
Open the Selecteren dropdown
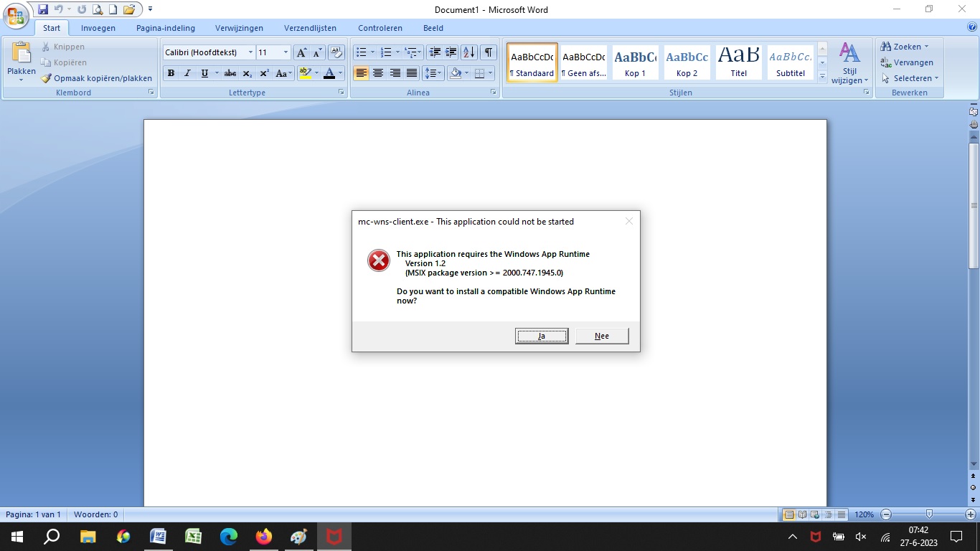coord(910,78)
